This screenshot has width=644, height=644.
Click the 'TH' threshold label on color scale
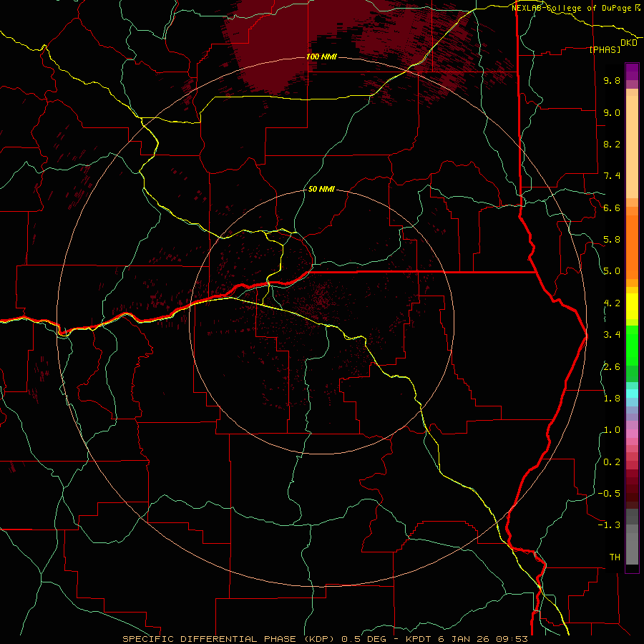615,557
